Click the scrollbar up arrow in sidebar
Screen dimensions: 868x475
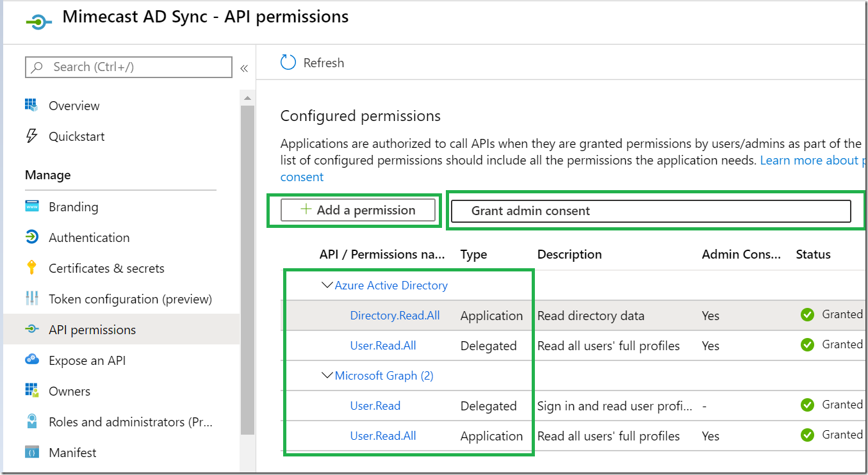(247, 97)
